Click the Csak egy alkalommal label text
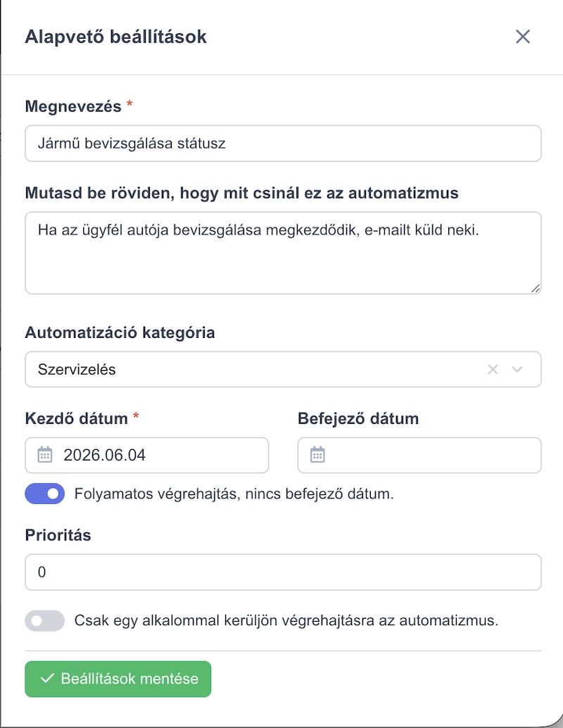The height and width of the screenshot is (728, 563). click(x=286, y=620)
